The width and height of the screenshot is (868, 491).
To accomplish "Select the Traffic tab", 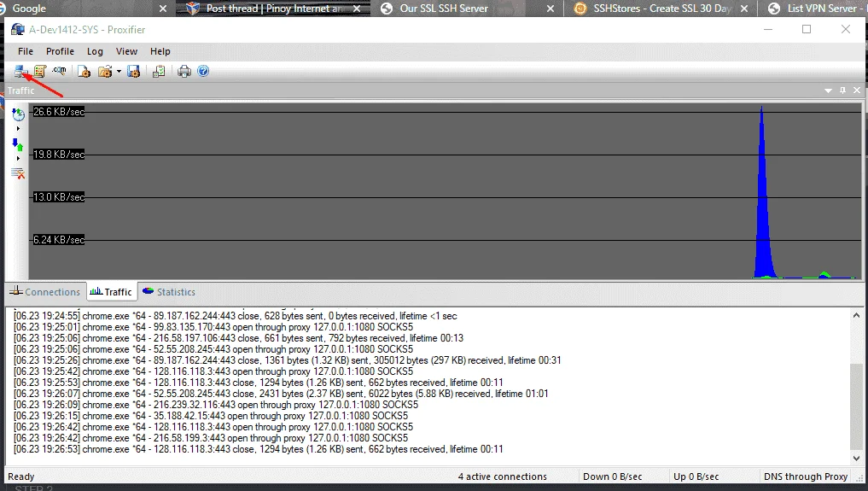I will (111, 292).
